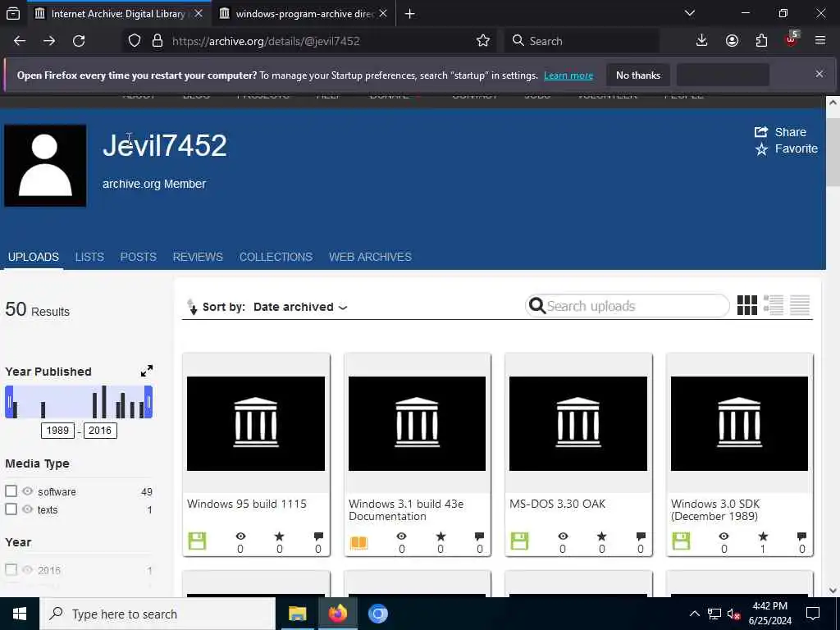Click the Search uploads field

click(x=628, y=306)
